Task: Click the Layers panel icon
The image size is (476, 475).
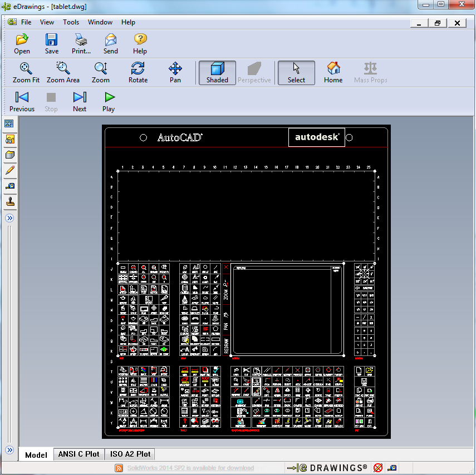Action: (9, 155)
